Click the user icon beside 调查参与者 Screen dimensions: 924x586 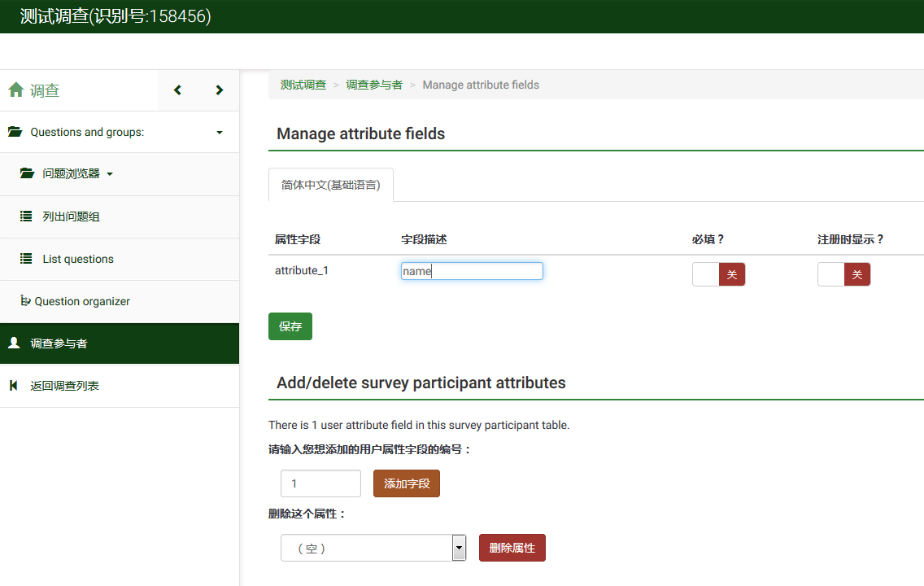coord(14,343)
